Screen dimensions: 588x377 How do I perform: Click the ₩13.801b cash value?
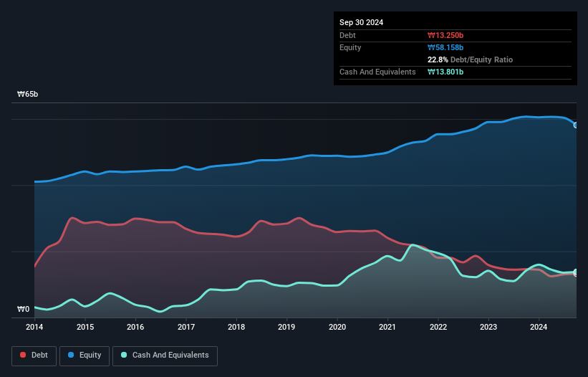click(x=445, y=72)
